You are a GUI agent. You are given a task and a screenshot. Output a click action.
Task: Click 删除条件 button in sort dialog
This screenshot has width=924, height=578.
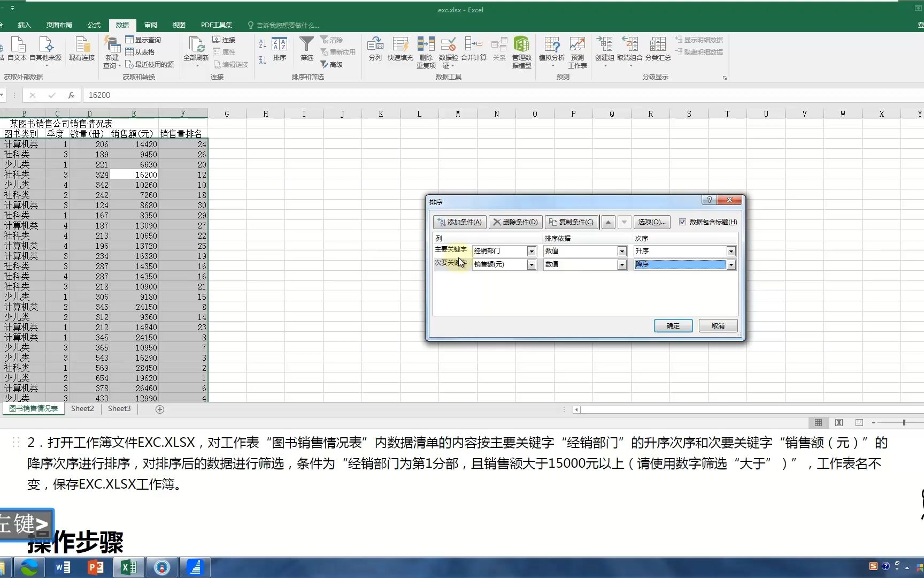(515, 222)
